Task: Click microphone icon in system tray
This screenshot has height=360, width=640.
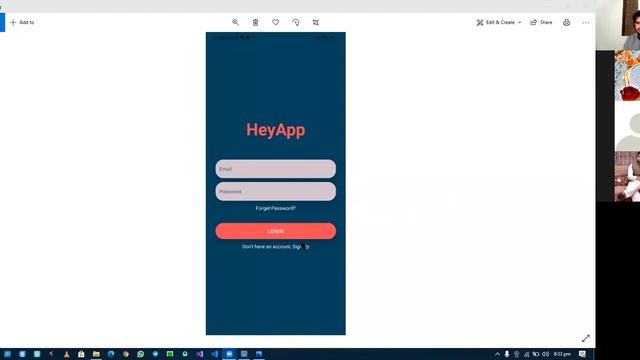Action: point(507,354)
